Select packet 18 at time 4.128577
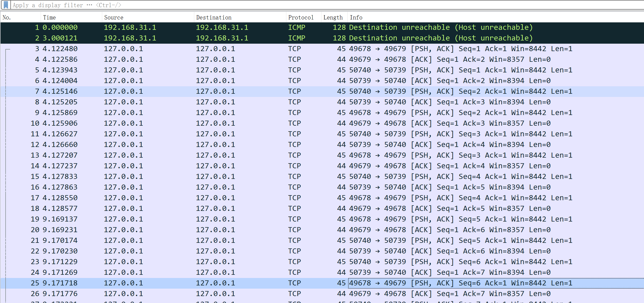 click(x=322, y=208)
